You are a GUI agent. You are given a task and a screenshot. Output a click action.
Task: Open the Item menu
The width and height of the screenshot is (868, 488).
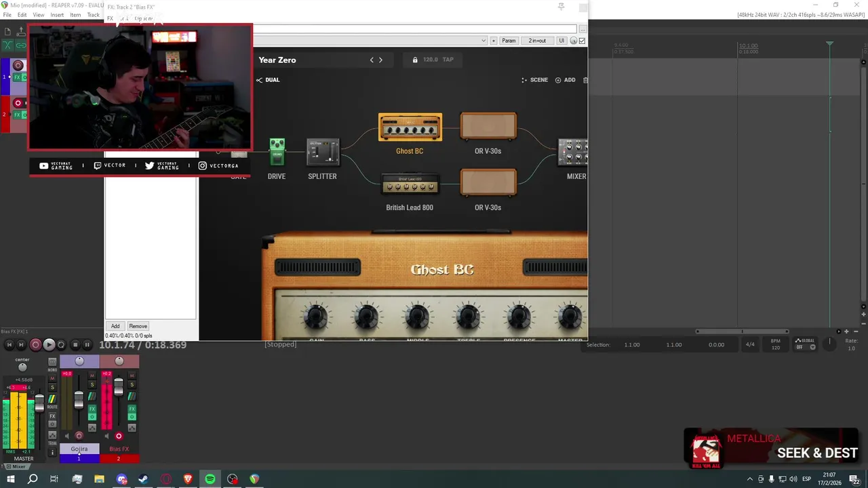pos(75,15)
